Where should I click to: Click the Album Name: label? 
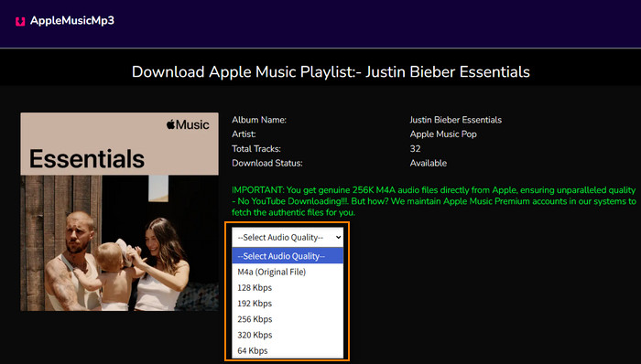259,120
